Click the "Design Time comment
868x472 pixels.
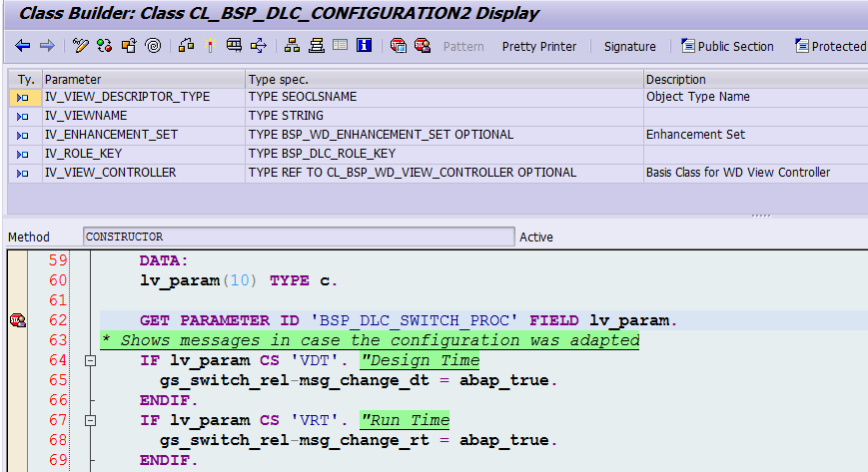pos(420,361)
